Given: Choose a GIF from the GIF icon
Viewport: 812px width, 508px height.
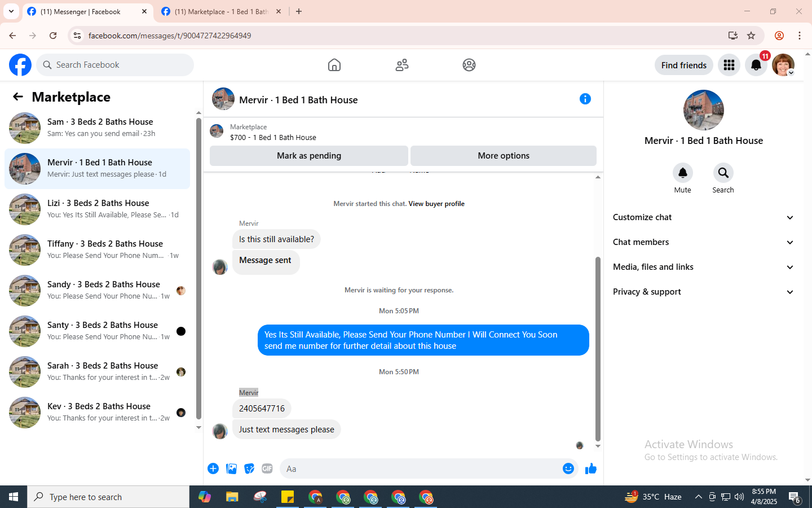Looking at the screenshot, I should click(x=267, y=468).
